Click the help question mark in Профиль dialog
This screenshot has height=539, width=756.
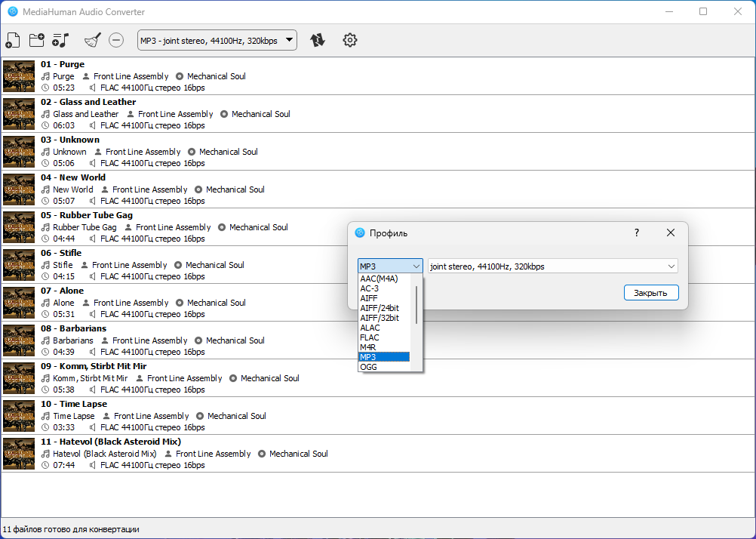click(x=637, y=233)
